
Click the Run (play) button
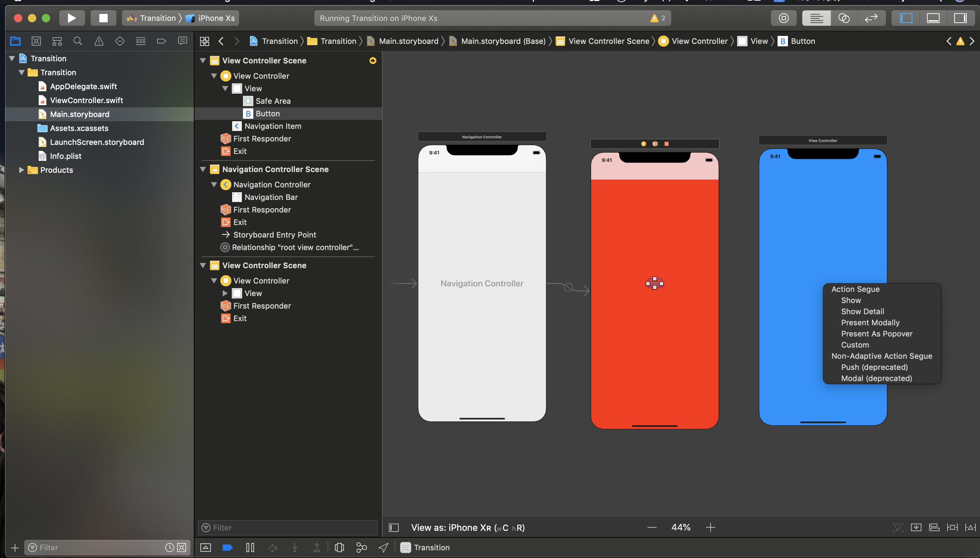72,18
